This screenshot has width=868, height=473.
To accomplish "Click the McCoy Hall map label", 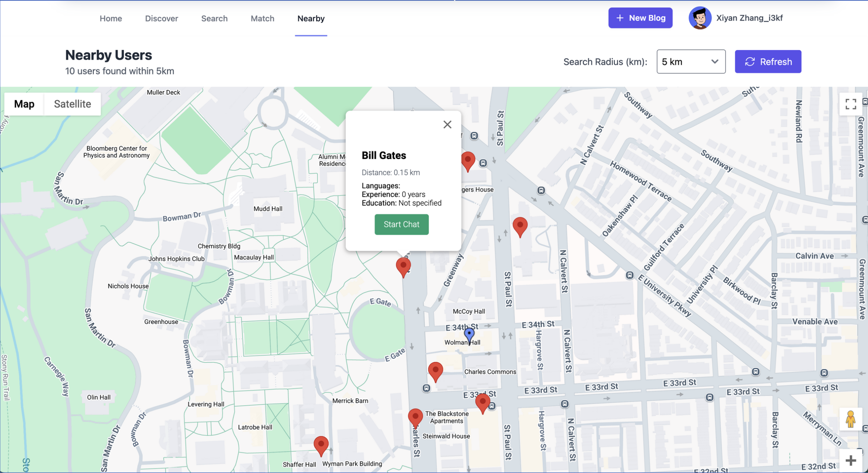I will click(468, 311).
